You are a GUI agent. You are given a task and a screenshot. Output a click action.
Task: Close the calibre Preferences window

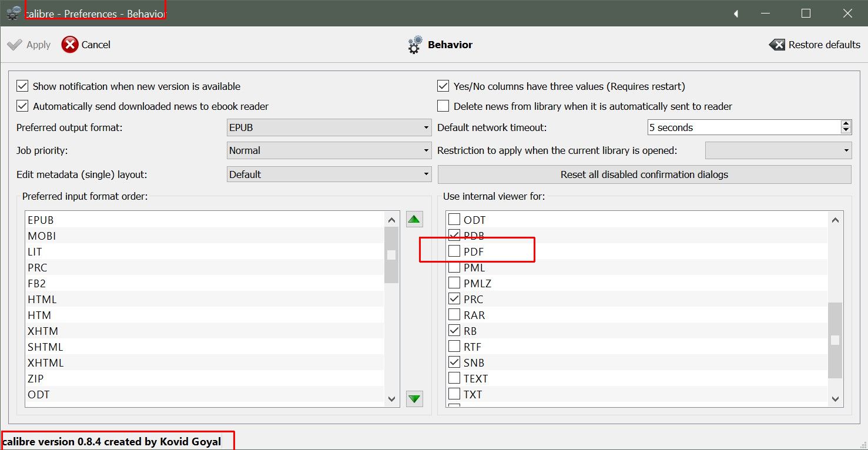point(847,14)
